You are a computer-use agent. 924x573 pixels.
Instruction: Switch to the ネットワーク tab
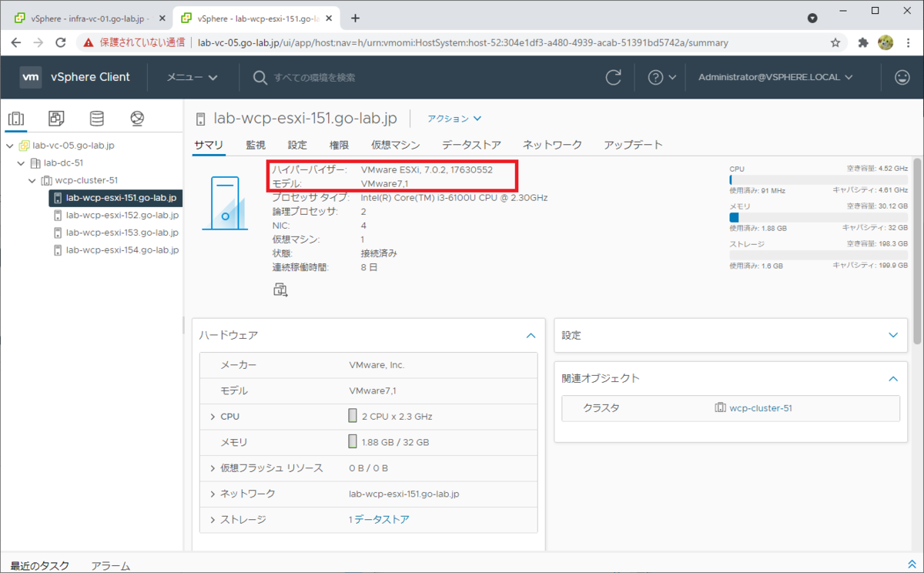[552, 145]
